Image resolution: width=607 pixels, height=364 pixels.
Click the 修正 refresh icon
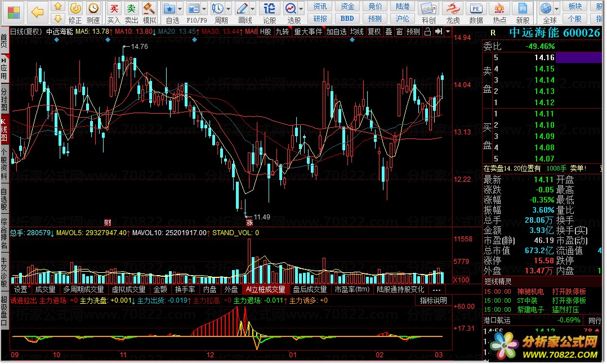[x=75, y=8]
